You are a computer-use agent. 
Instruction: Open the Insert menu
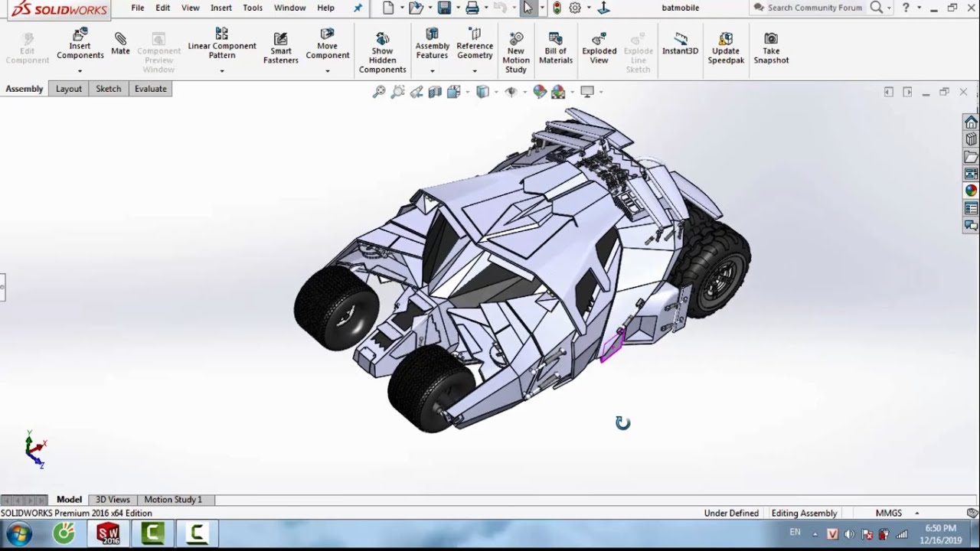click(221, 8)
